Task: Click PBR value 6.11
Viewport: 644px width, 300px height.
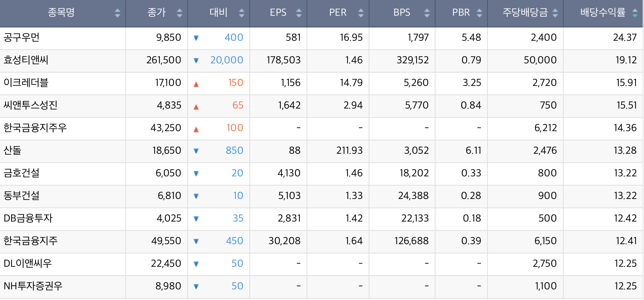Action: point(473,150)
